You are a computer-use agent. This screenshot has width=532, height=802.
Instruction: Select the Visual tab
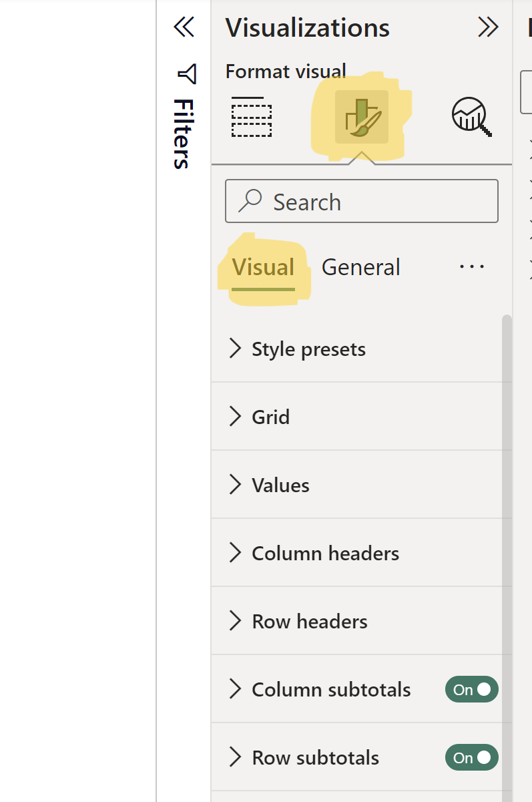point(263,267)
